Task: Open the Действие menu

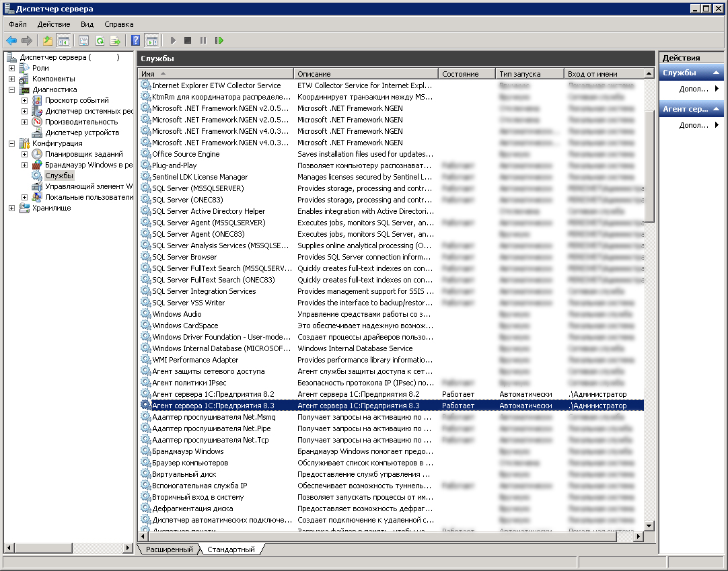Action: coord(54,24)
